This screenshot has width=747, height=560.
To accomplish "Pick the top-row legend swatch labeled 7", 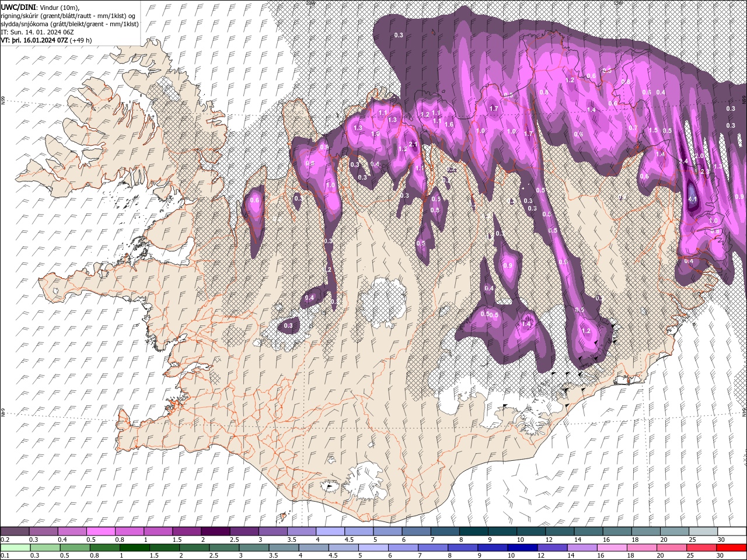I will coord(445,531).
